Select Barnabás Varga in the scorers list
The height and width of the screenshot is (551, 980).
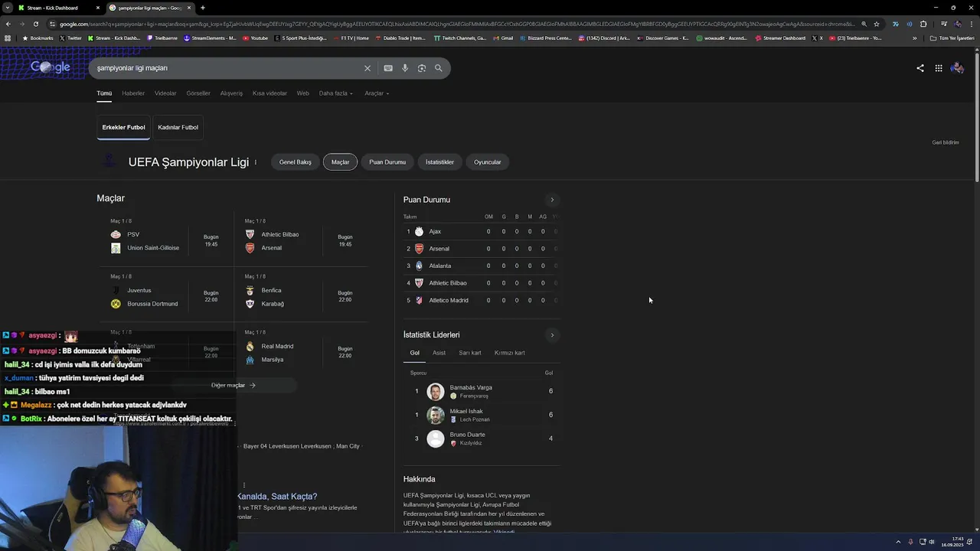tap(481, 391)
